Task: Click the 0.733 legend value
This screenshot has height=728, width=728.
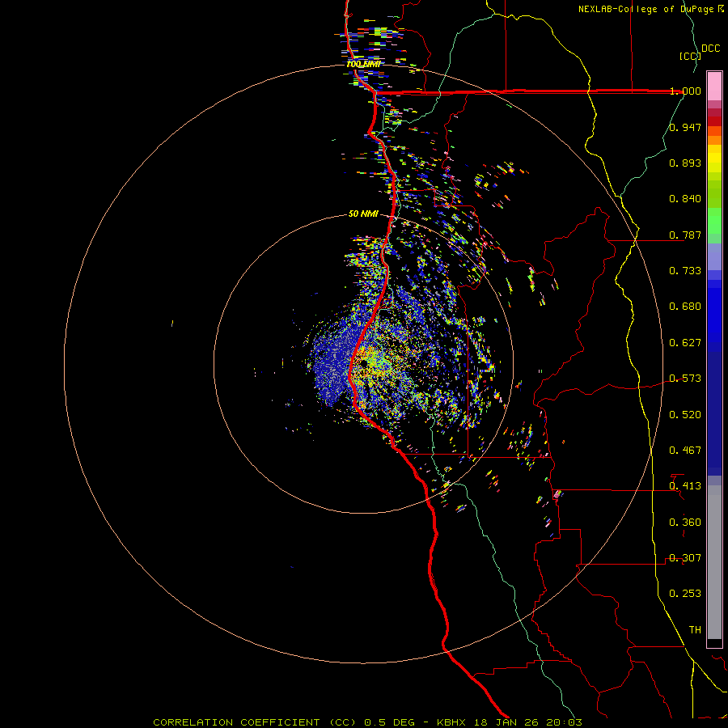Action: (x=685, y=271)
